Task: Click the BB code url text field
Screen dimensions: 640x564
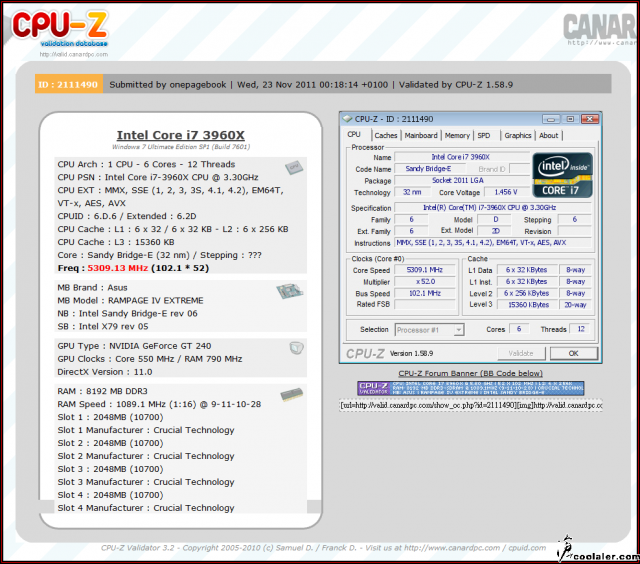Action: pos(471,405)
